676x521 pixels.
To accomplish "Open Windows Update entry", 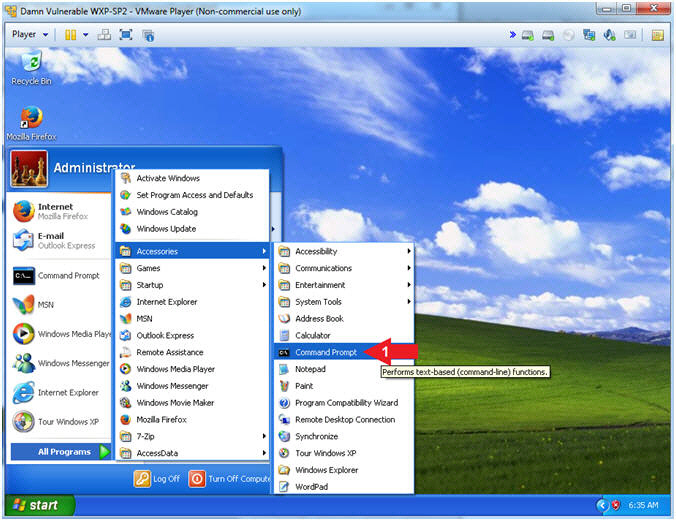I will (193, 229).
